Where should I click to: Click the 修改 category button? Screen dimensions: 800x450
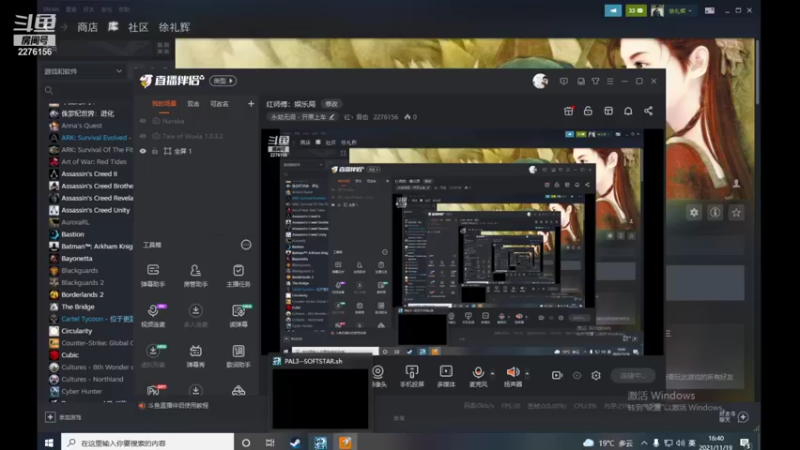coord(332,104)
